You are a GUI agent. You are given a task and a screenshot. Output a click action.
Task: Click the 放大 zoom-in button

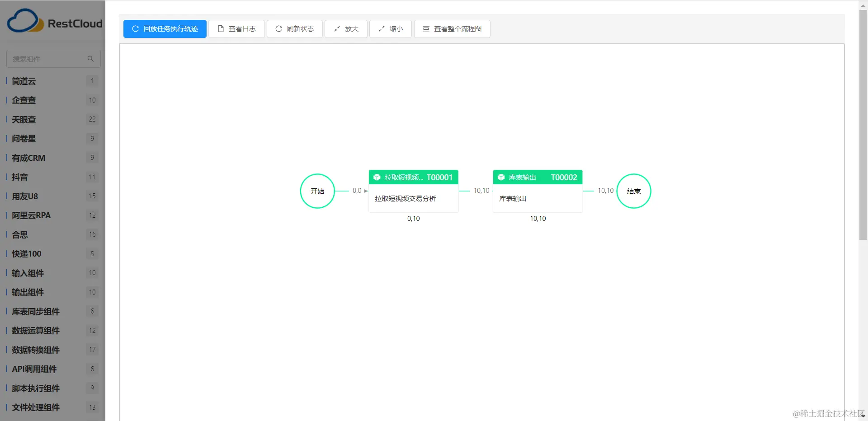point(346,29)
